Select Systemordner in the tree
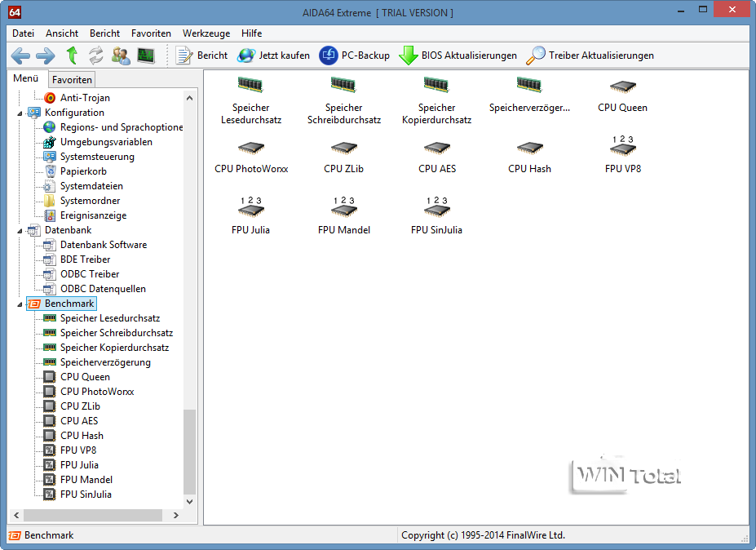 90,201
